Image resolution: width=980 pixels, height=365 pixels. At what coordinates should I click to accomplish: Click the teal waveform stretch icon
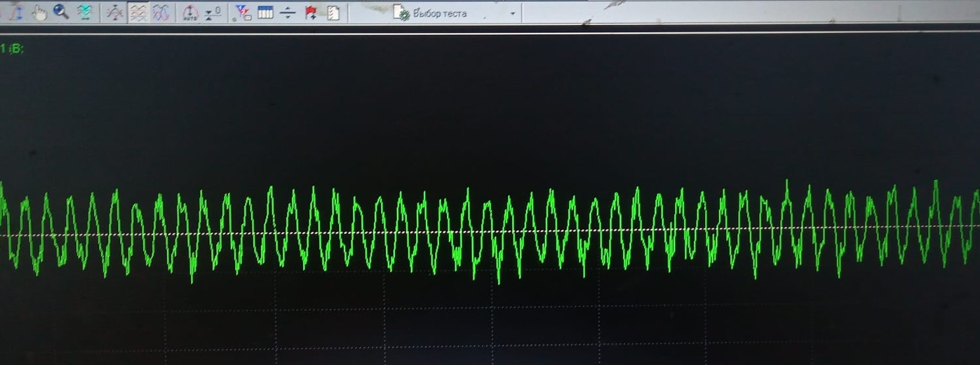(x=84, y=12)
